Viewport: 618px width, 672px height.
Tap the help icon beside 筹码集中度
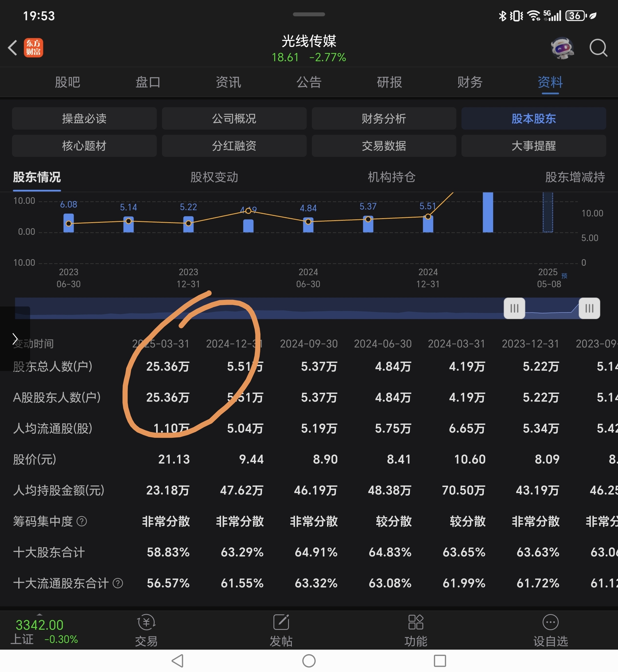click(82, 521)
